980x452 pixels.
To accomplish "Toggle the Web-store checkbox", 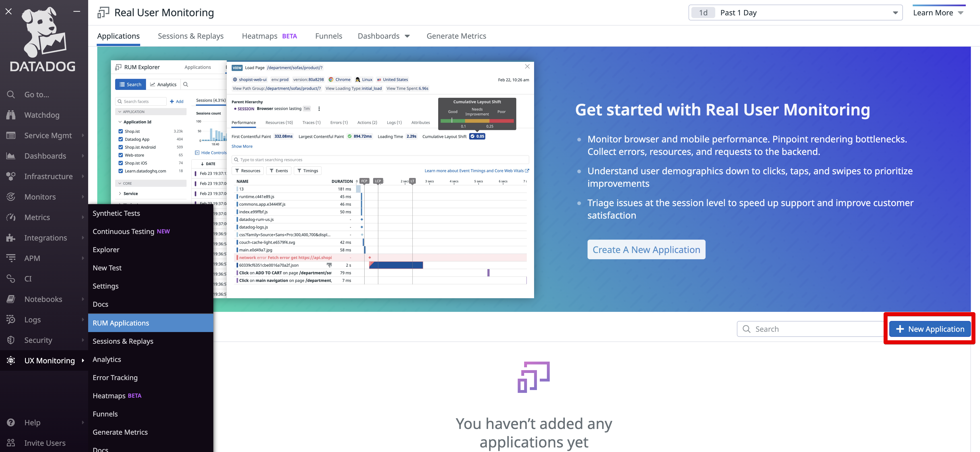I will pos(121,155).
